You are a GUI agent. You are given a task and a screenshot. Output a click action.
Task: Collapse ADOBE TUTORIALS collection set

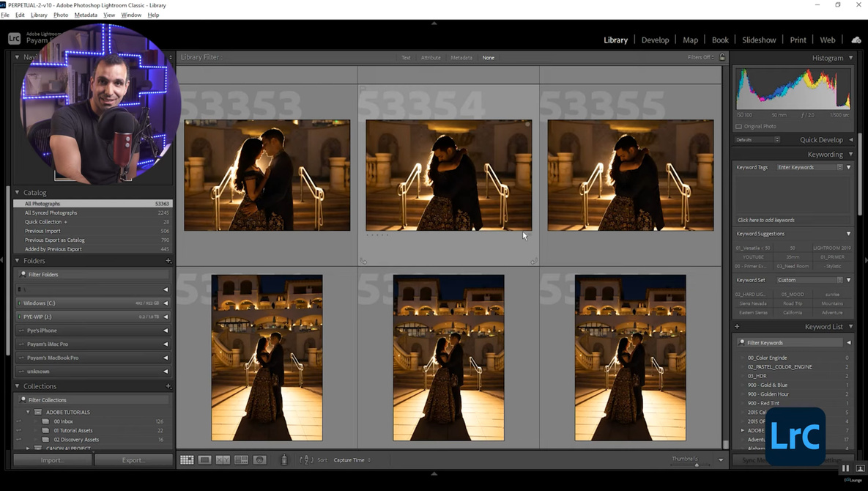29,412
